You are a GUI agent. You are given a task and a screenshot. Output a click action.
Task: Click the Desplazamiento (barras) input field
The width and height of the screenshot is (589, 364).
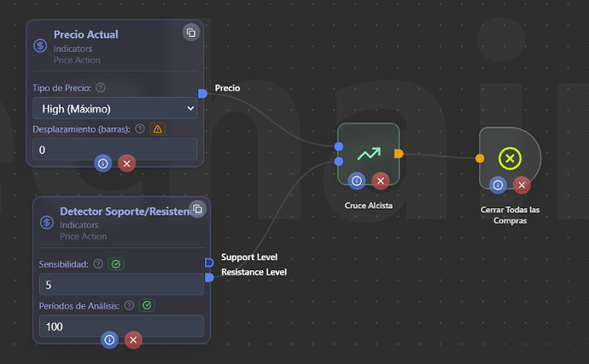114,149
